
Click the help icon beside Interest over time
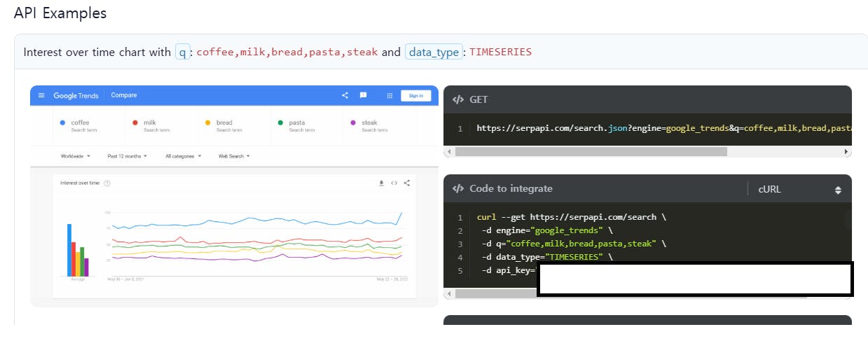(107, 183)
